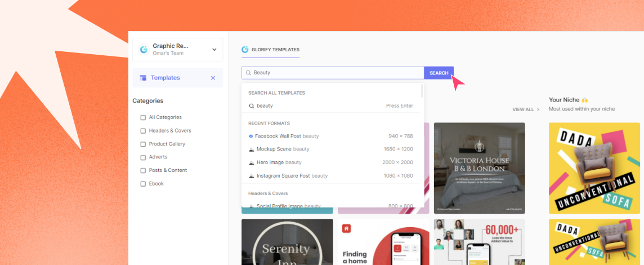Click the 1680 × 1200 size text
Image resolution: width=644 pixels, height=265 pixels.
click(399, 149)
